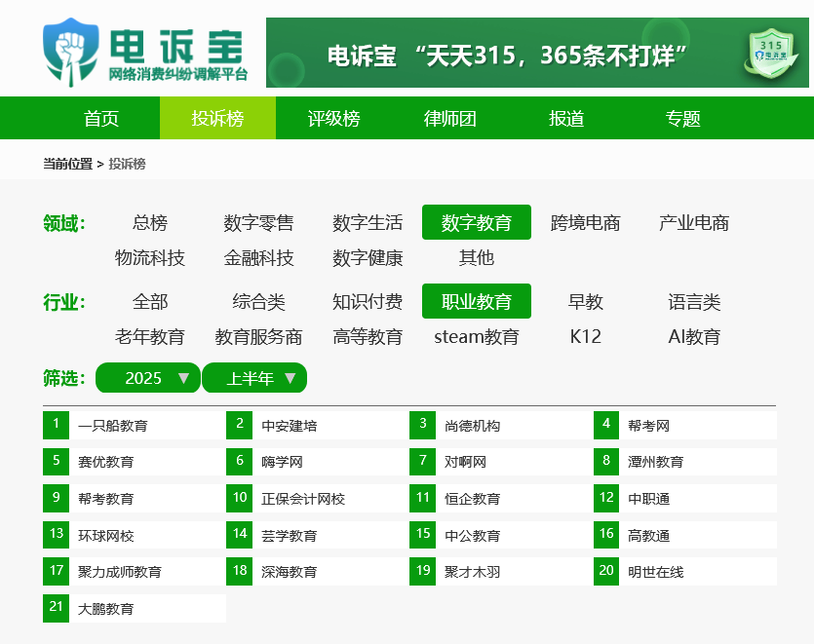Open the 天天315 banner image
The width and height of the screenshot is (814, 644).
(537, 53)
